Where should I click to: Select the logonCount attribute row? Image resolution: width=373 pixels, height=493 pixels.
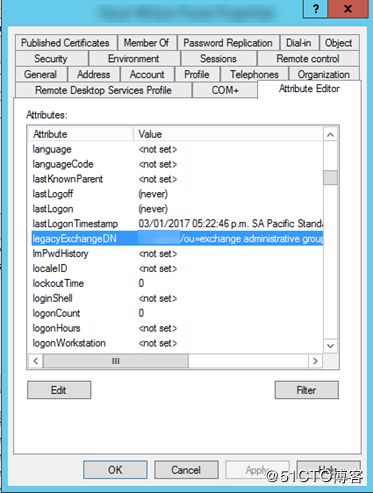point(176,313)
